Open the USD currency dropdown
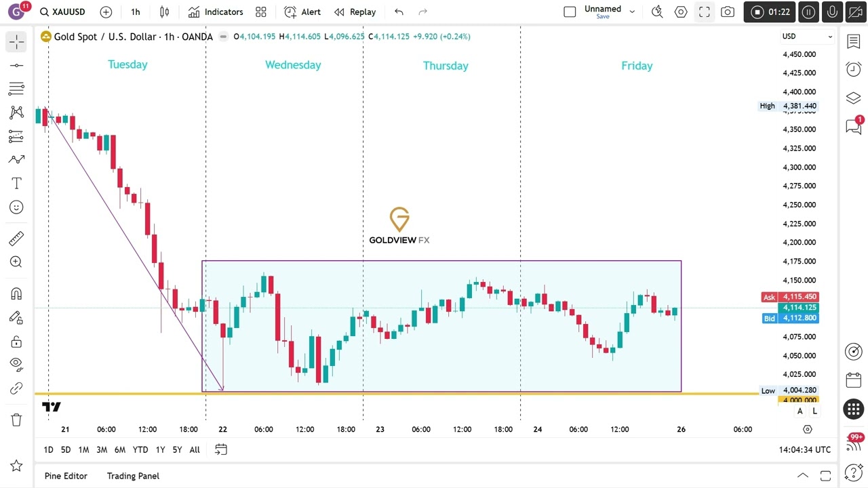The image size is (868, 488). coord(808,37)
